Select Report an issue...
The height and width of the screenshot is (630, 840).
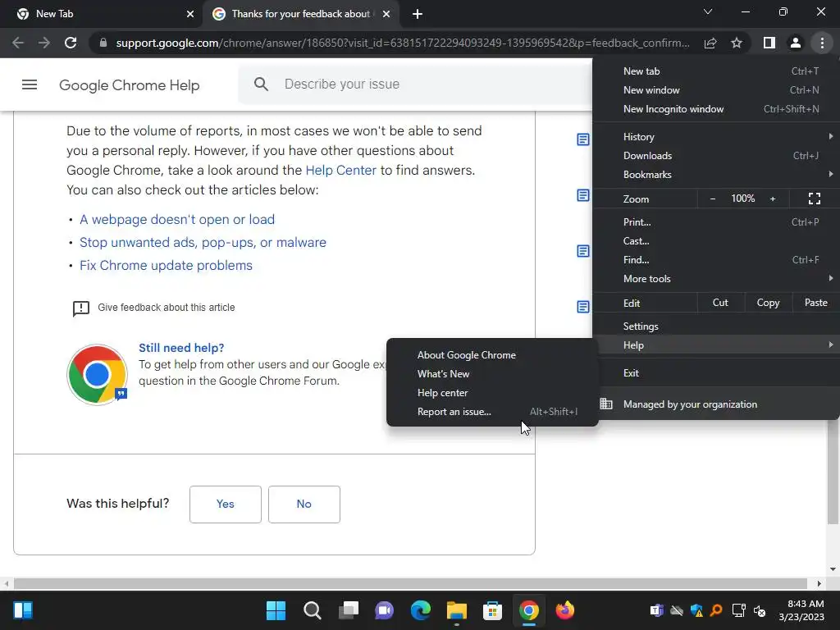pyautogui.click(x=492, y=412)
